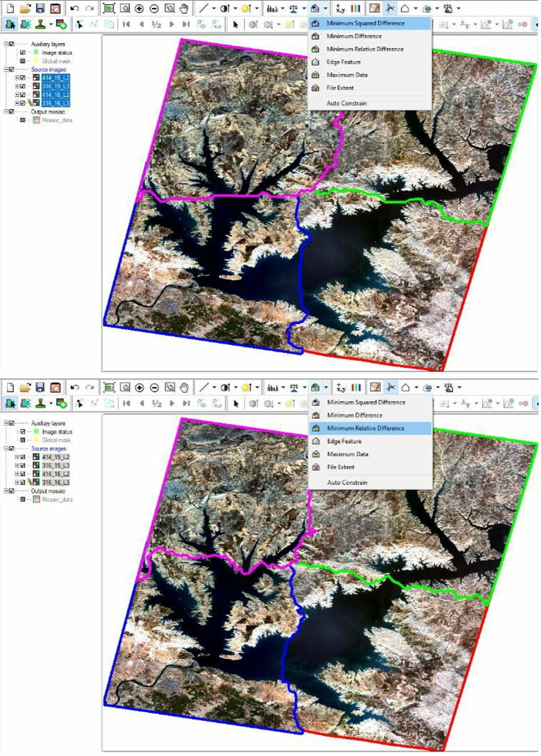Choose Minimum Squared Difference in upper menu
Image resolution: width=541 pixels, height=756 pixels.
click(x=370, y=23)
